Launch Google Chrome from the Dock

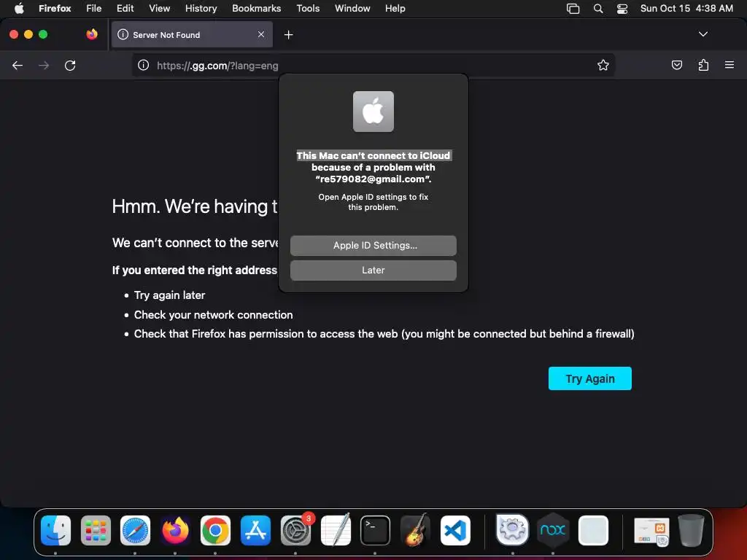pyautogui.click(x=215, y=531)
